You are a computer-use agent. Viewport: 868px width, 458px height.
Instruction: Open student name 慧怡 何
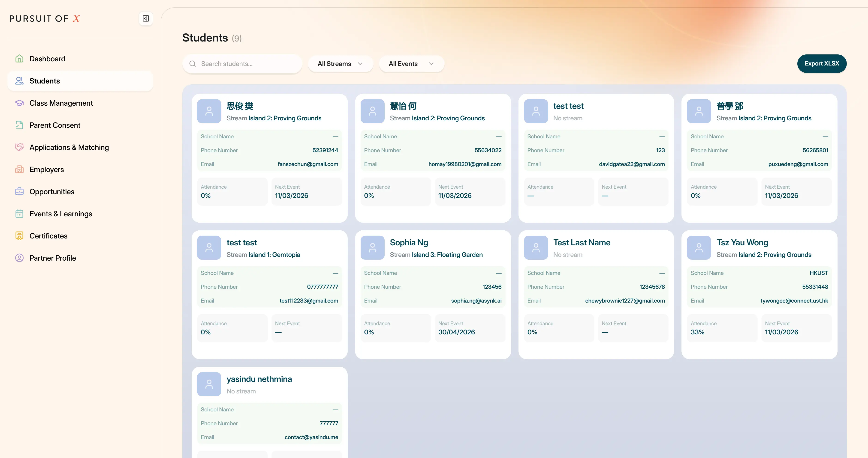403,106
